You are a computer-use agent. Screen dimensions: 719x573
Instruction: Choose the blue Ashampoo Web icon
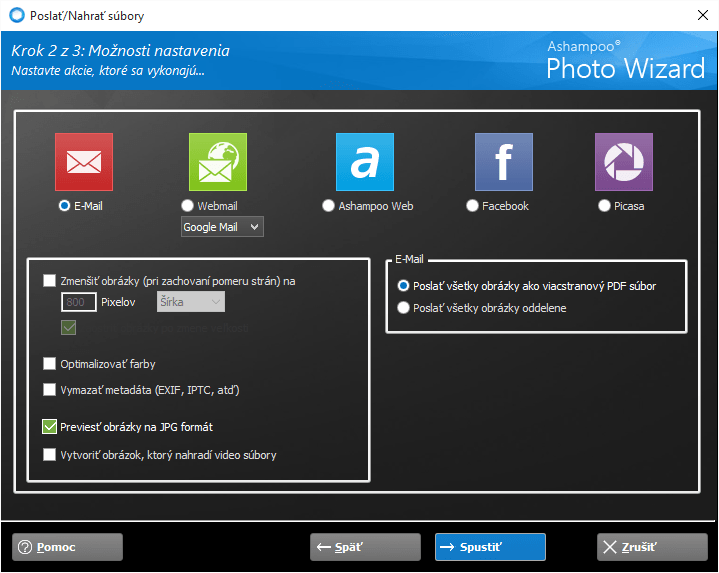click(365, 162)
